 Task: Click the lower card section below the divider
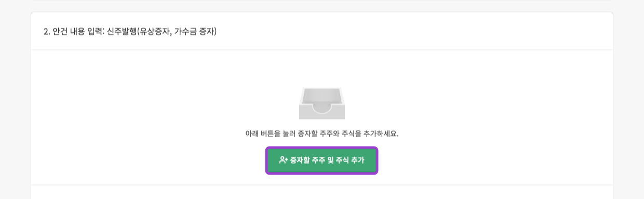(x=322, y=192)
